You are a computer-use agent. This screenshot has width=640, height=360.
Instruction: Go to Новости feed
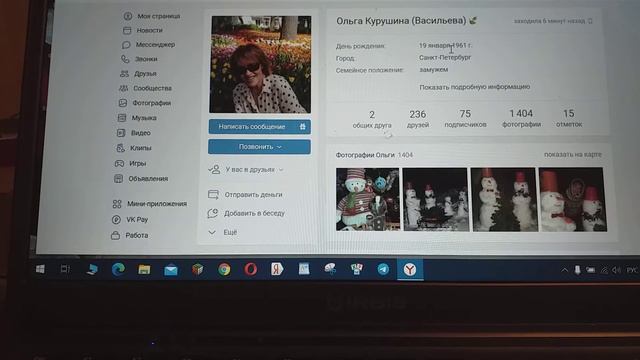tap(142, 30)
